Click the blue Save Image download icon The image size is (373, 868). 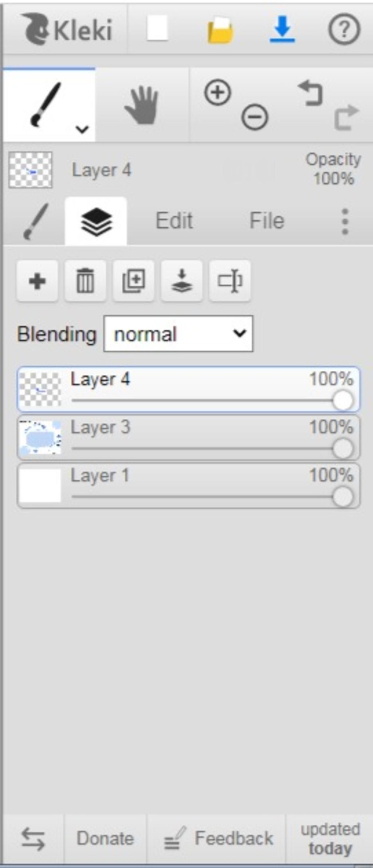282,29
